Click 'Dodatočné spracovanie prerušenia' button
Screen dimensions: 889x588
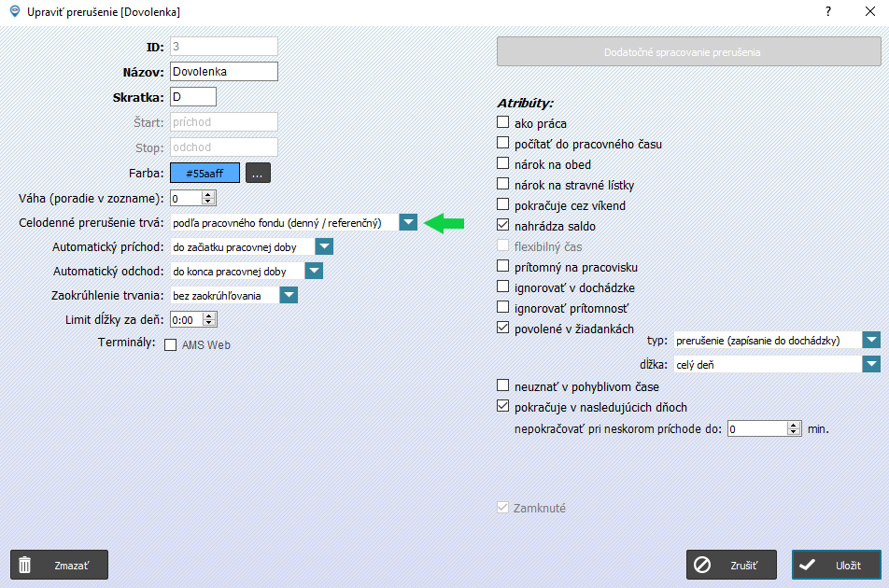tap(689, 52)
